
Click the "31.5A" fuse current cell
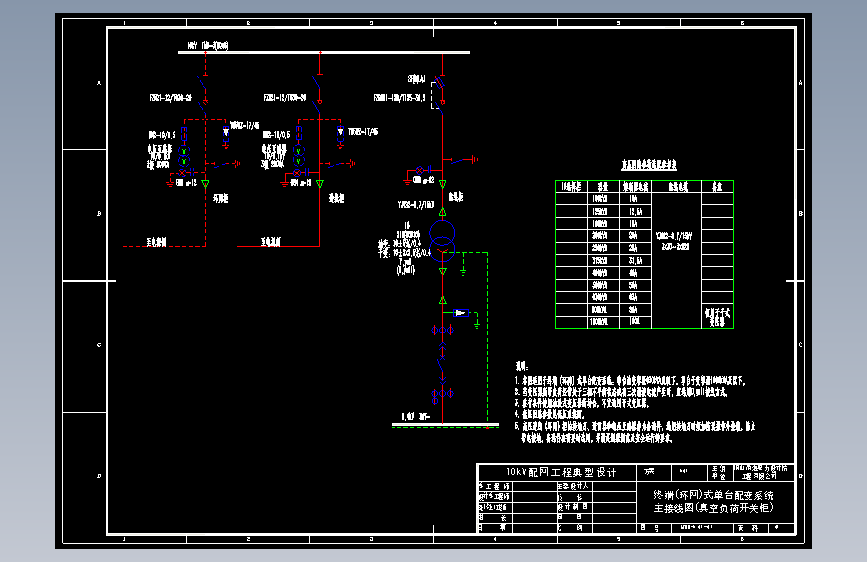coord(633,261)
